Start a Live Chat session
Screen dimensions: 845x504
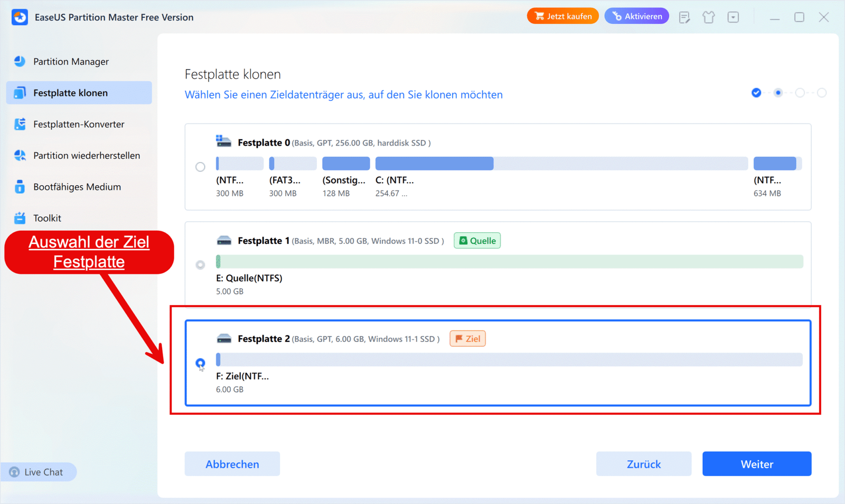(39, 471)
